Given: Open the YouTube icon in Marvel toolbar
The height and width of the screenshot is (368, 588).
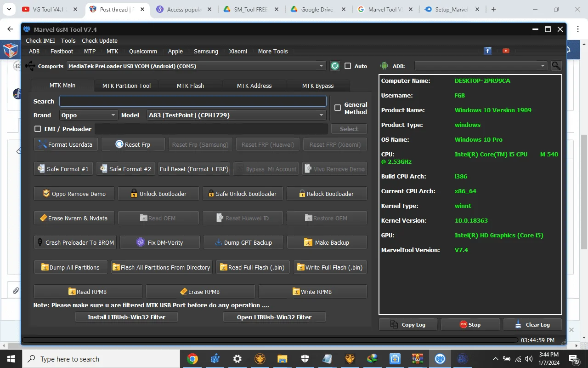Looking at the screenshot, I should (506, 51).
